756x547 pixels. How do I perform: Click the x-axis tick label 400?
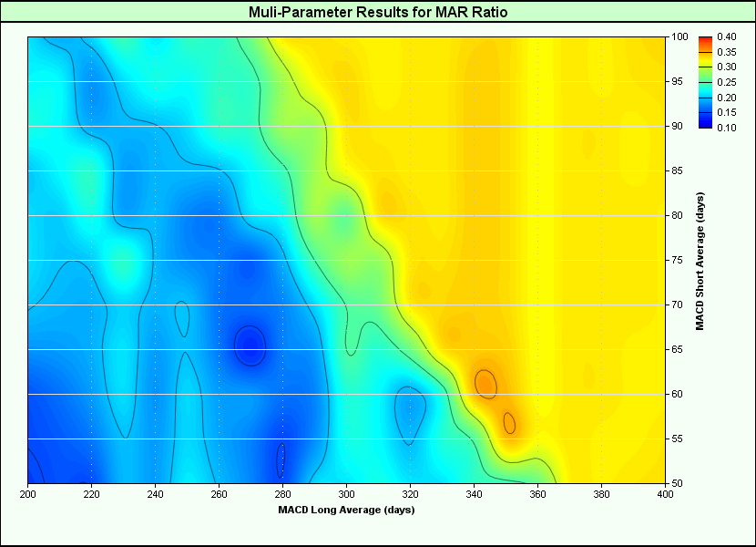(664, 494)
